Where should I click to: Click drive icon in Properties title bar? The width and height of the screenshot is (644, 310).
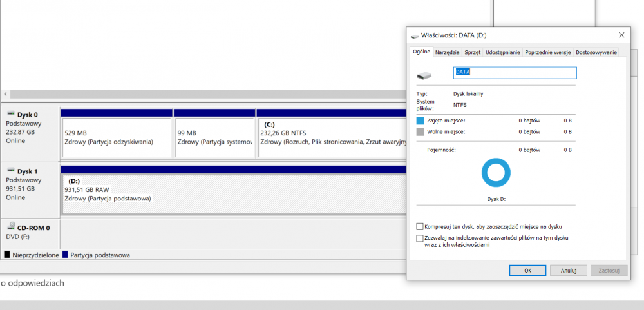415,35
